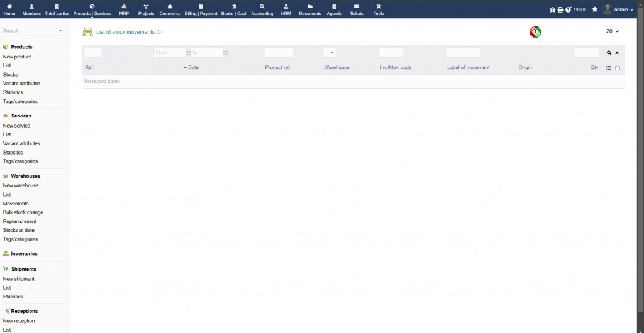Run the filter search magnifier icon
Screen dimensions: 644x333
[x=609, y=53]
